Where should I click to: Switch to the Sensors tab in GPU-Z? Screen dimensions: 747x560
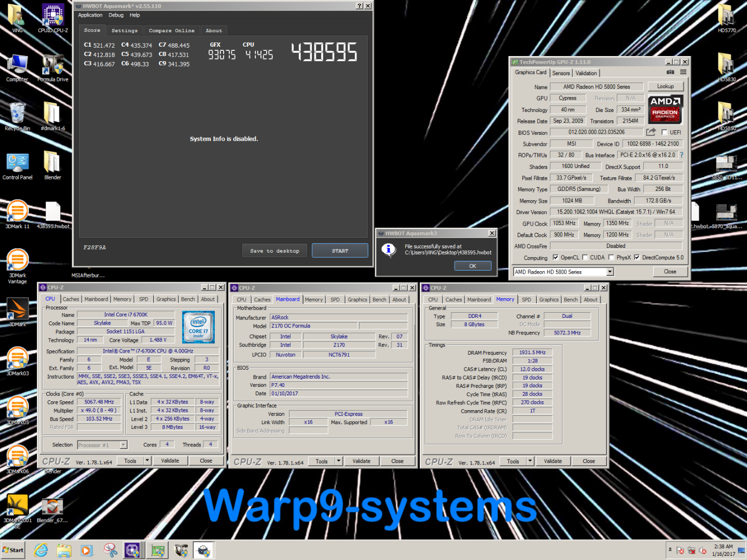point(561,73)
